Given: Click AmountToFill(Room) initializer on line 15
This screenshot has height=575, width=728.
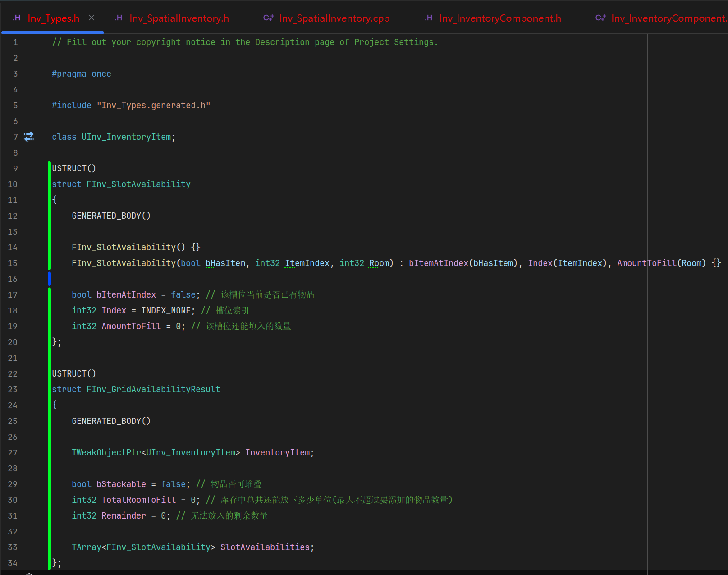Looking at the screenshot, I should (x=661, y=263).
